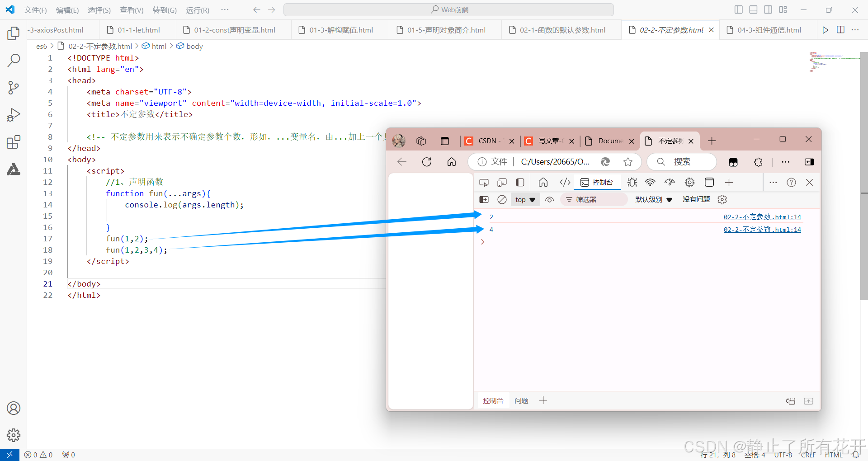Customize layout in VS Code title bar
This screenshot has width=868, height=461.
pyautogui.click(x=783, y=9)
